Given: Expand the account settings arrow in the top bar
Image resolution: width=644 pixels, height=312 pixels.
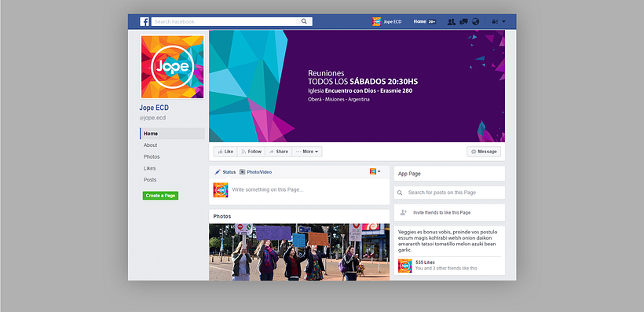Looking at the screenshot, I should tap(504, 22).
